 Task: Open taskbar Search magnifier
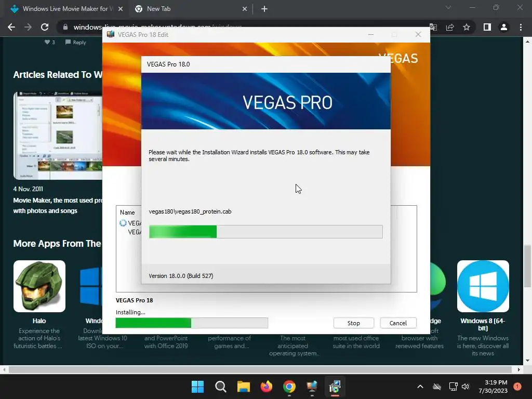coord(220,387)
